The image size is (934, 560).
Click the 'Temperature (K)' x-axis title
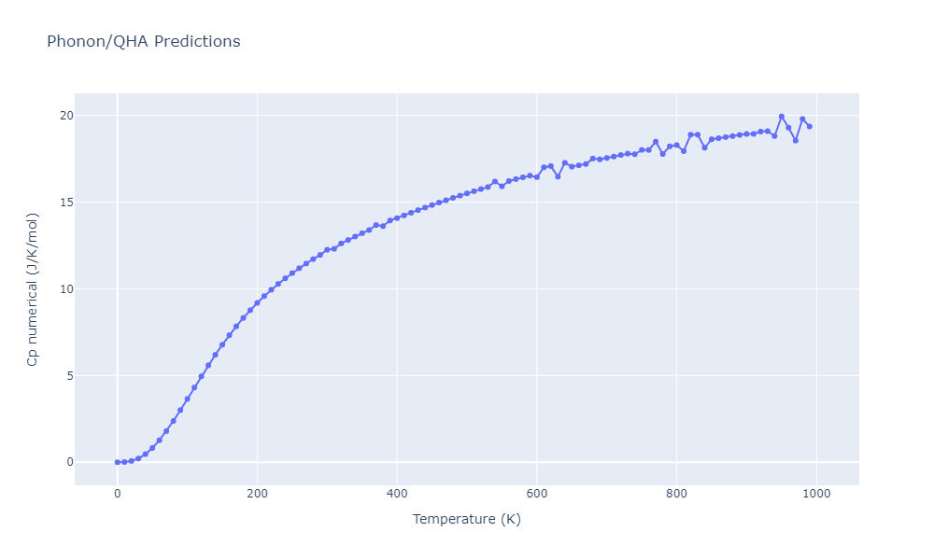pos(466,519)
